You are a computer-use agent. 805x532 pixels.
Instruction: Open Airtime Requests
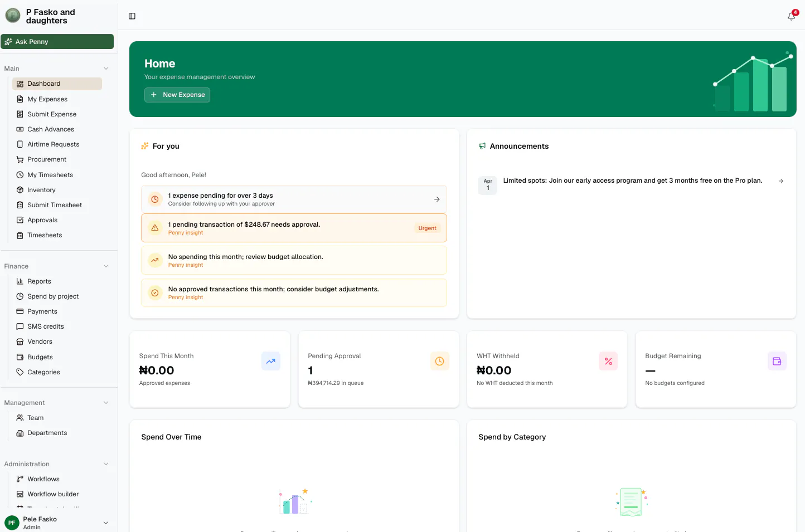57,144
